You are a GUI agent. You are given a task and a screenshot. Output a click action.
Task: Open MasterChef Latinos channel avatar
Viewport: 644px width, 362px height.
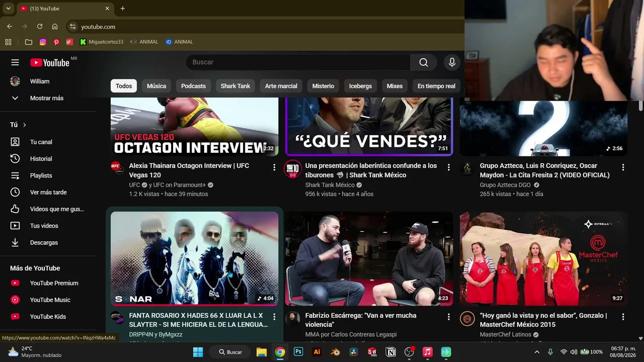pos(467,318)
